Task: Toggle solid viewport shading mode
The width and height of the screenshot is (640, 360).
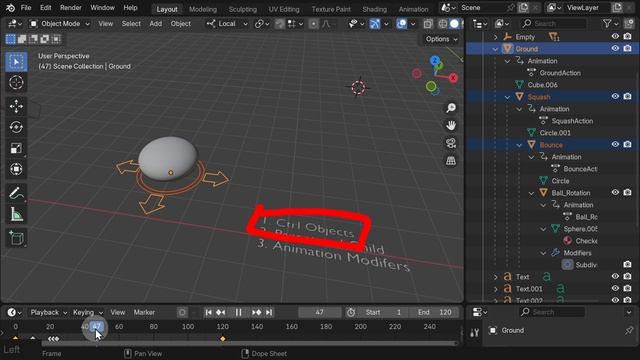Action: coord(454,24)
